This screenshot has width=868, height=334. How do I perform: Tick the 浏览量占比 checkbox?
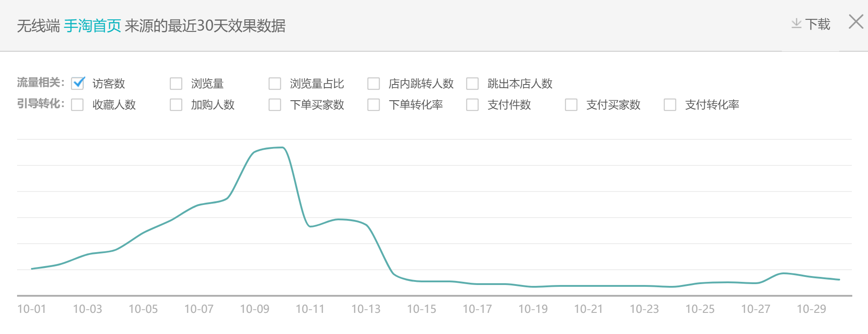tap(275, 84)
